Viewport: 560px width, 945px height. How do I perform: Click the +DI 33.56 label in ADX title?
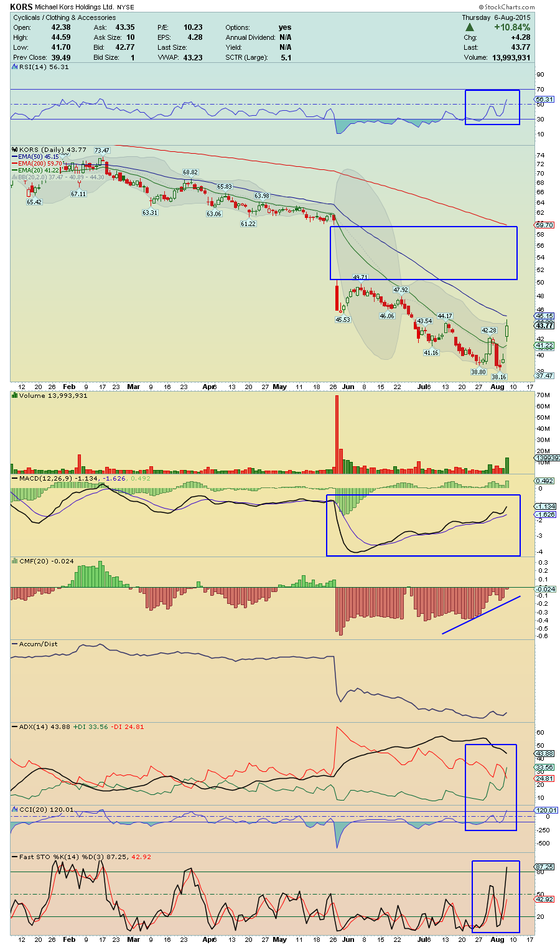[x=91, y=726]
